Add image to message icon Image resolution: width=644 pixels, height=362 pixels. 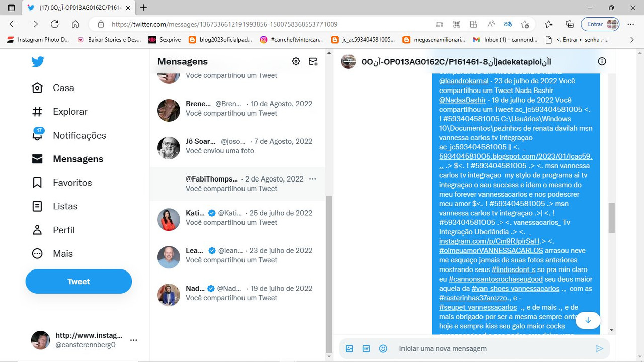[349, 348]
